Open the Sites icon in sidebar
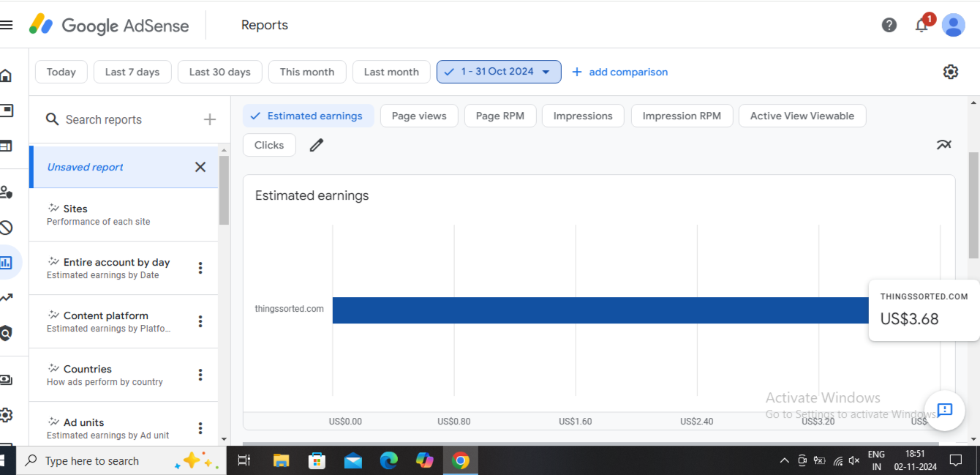The height and width of the screenshot is (475, 980). tap(6, 146)
